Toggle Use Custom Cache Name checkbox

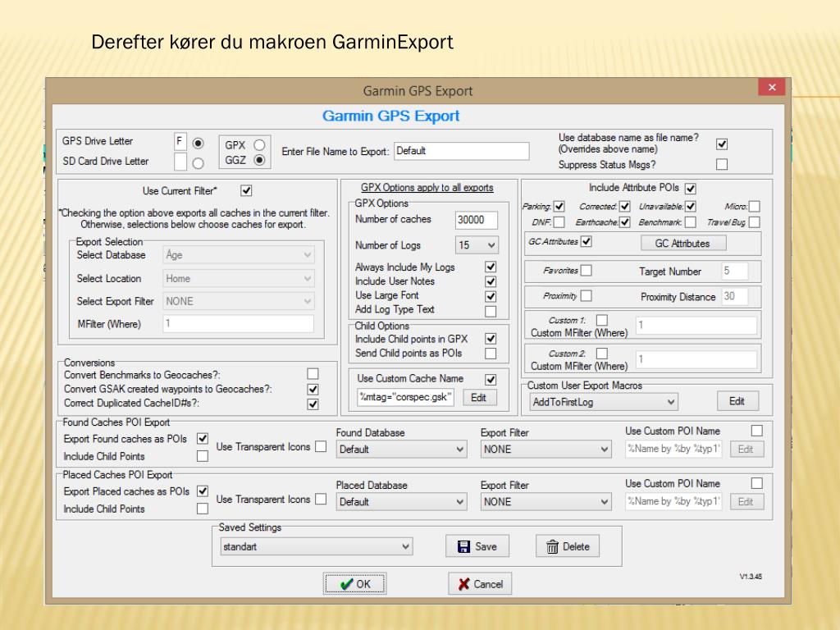pos(491,379)
